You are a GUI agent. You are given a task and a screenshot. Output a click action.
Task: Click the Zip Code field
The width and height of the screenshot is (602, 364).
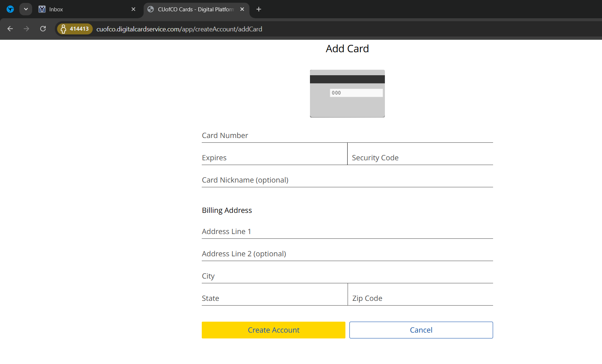(420, 299)
